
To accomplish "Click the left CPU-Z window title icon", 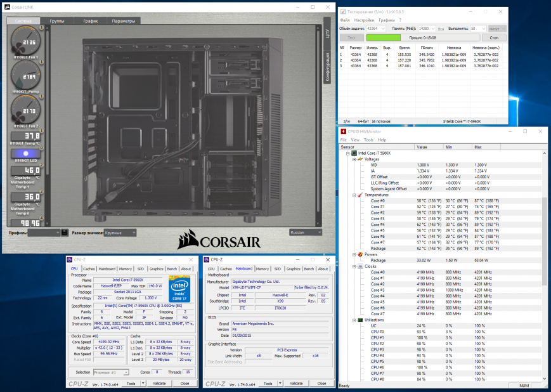I will point(70,260).
